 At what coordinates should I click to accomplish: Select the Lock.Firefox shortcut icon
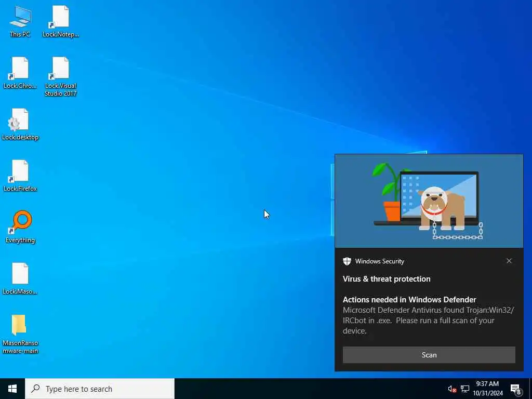point(20,176)
